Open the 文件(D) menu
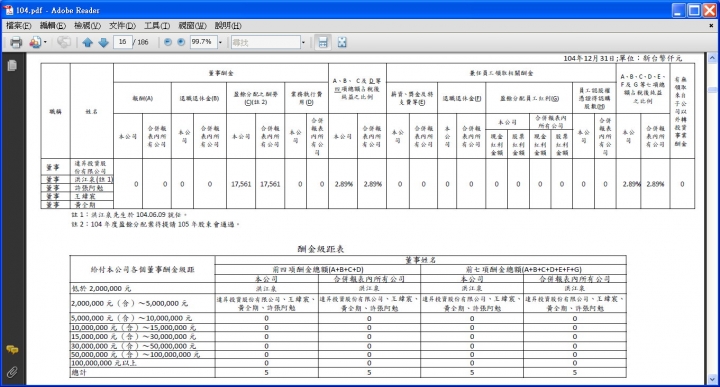Screen dimensions: 720x387 (x=122, y=26)
